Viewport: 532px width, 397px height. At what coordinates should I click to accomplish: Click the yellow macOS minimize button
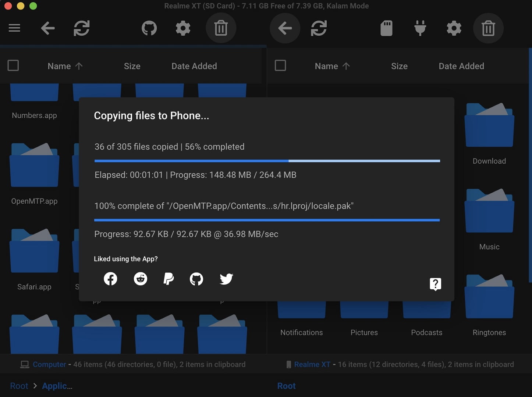point(21,6)
